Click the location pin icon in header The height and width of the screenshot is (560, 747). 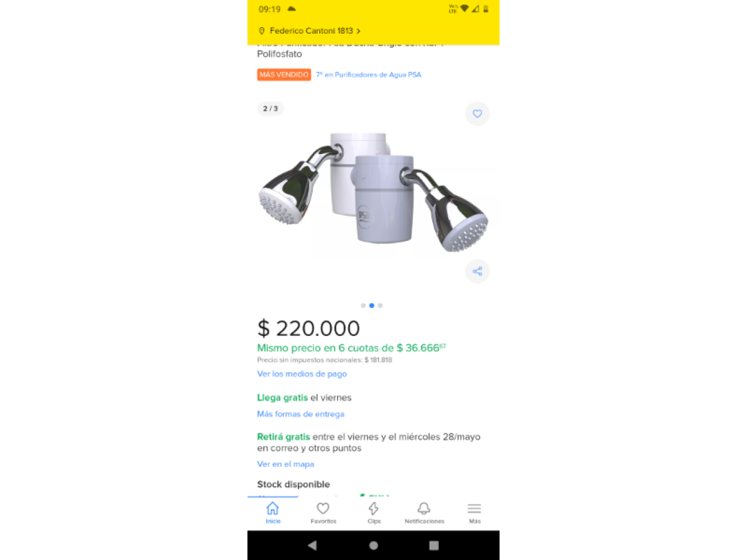pyautogui.click(x=261, y=31)
